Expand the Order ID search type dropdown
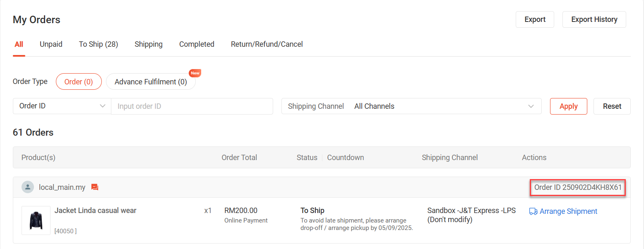The image size is (644, 249). pos(62,106)
